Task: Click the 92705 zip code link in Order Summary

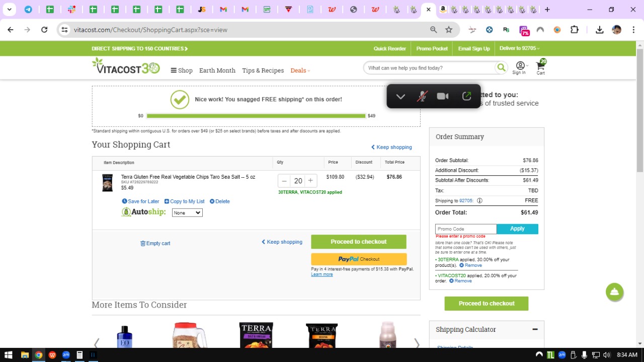Action: click(x=466, y=200)
